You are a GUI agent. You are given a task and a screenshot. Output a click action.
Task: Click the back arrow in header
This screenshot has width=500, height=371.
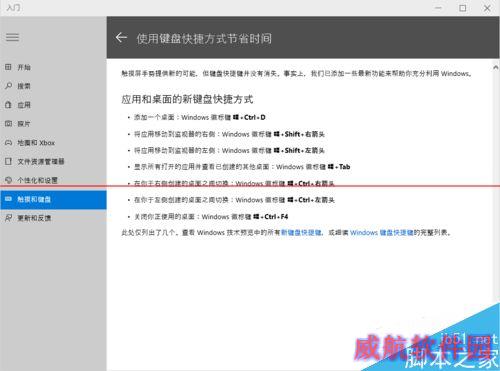121,38
